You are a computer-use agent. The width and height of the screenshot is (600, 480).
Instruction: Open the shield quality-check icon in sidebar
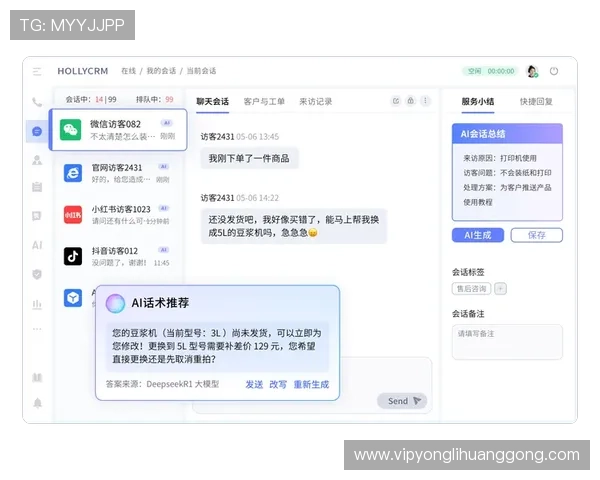(37, 274)
